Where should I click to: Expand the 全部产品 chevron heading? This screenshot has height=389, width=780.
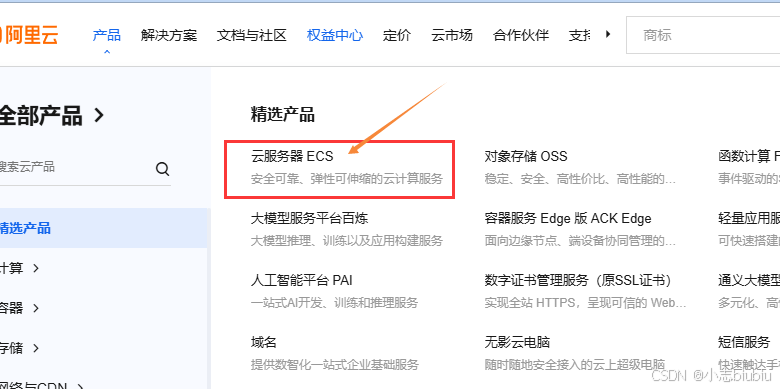coord(52,115)
